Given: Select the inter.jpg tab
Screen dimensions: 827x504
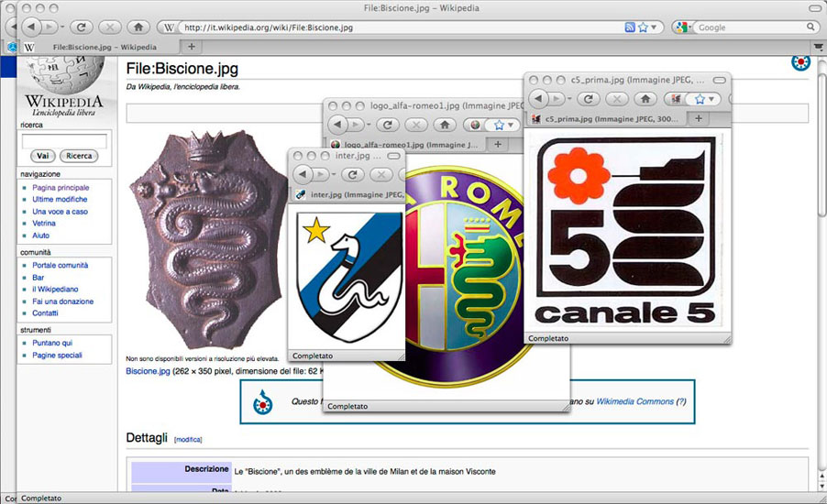Looking at the screenshot, I should 348,194.
